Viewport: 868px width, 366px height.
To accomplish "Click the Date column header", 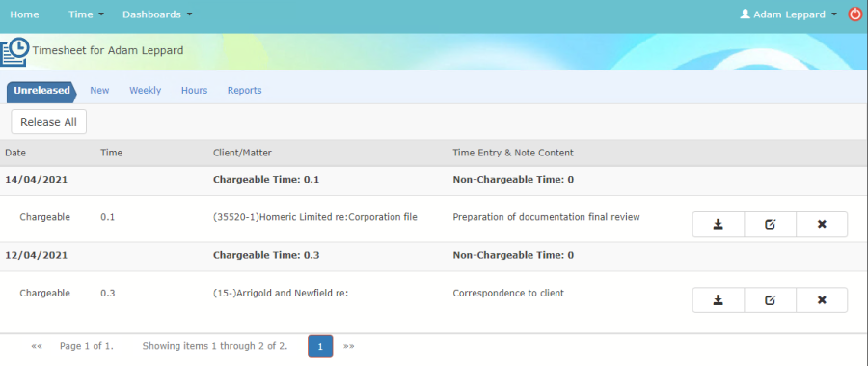I will (x=15, y=153).
